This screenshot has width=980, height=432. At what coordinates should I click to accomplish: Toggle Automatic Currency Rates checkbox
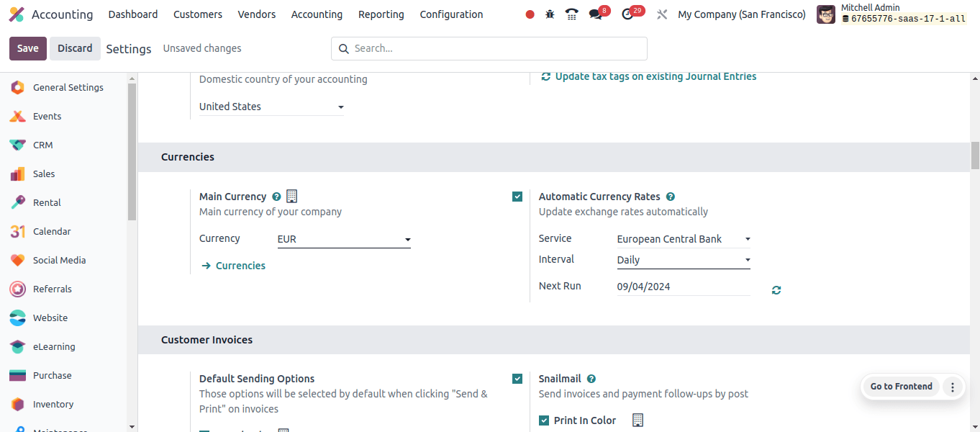(x=517, y=197)
